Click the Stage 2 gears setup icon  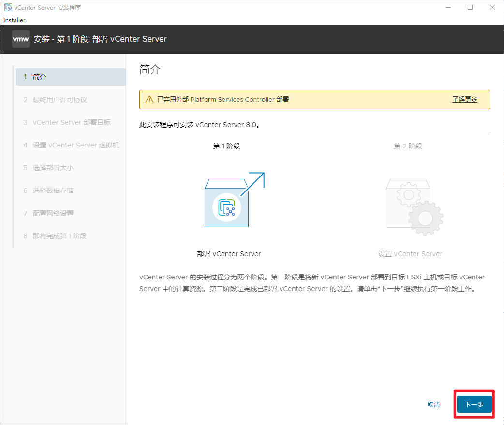pos(414,204)
